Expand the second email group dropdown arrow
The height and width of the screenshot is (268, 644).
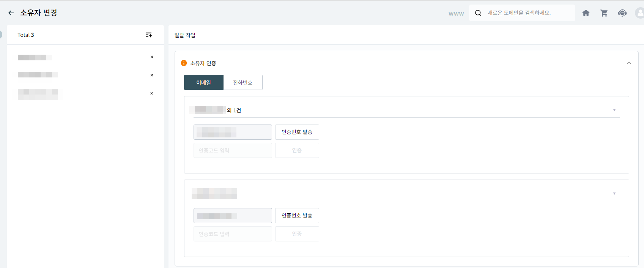(614, 194)
